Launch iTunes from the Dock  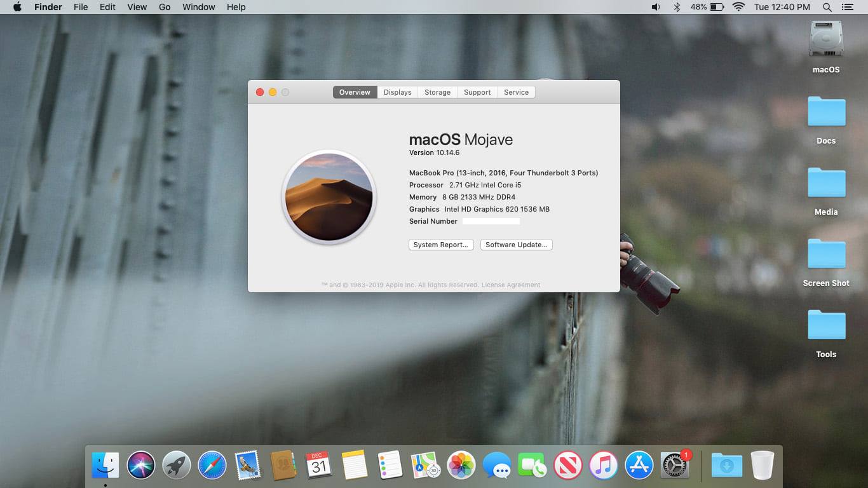604,465
